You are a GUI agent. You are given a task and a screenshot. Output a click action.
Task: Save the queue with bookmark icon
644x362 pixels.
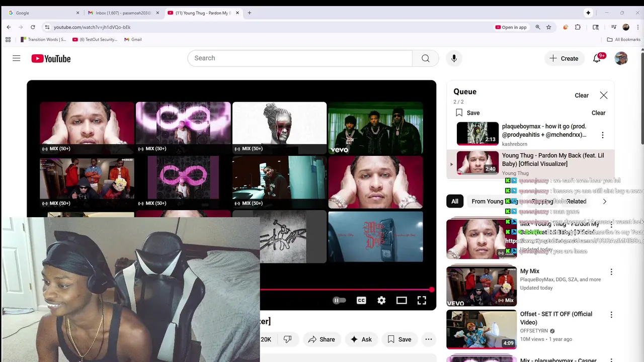tap(459, 113)
